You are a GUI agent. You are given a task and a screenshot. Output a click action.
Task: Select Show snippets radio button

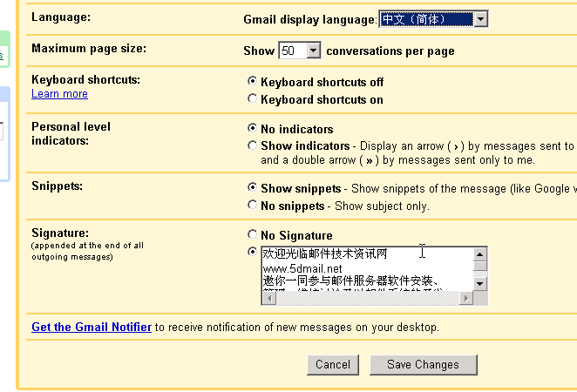[252, 187]
